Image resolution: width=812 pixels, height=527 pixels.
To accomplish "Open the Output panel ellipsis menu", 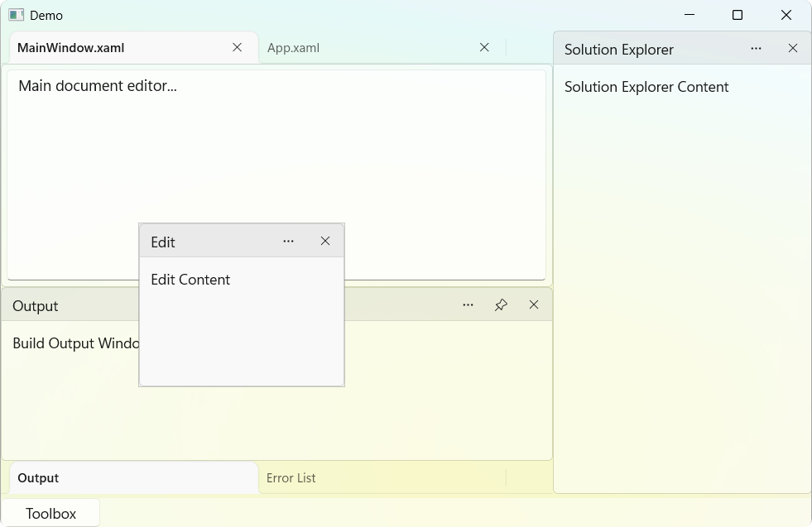I will (468, 305).
